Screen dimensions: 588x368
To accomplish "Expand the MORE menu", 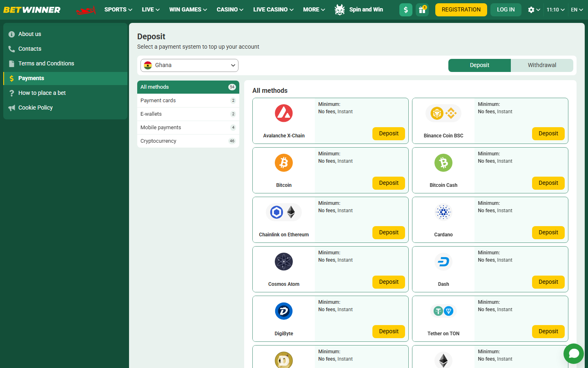I will pyautogui.click(x=314, y=9).
